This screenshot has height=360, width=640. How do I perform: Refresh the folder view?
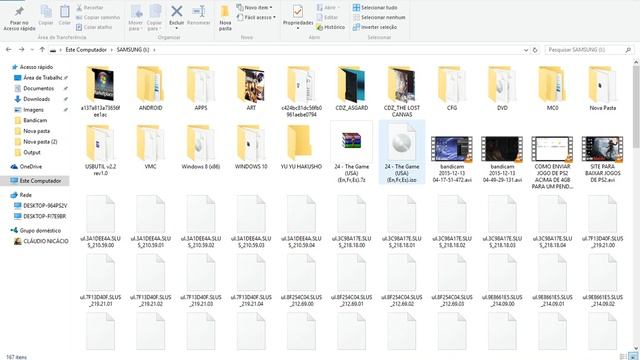[535, 50]
